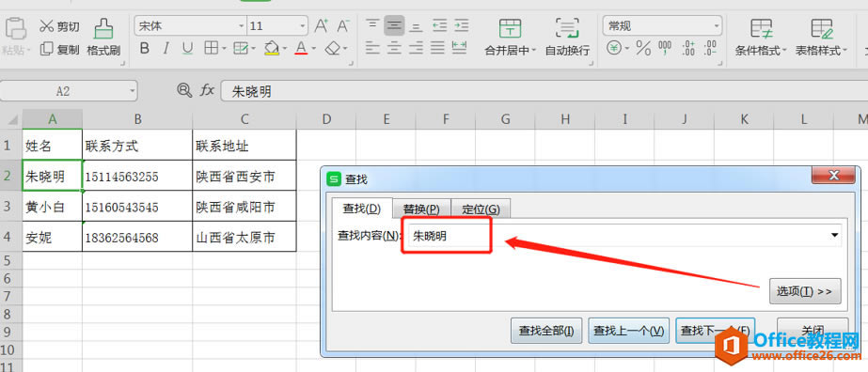This screenshot has width=868, height=372.
Task: Open the Name Box dropdown for A2
Action: [132, 90]
